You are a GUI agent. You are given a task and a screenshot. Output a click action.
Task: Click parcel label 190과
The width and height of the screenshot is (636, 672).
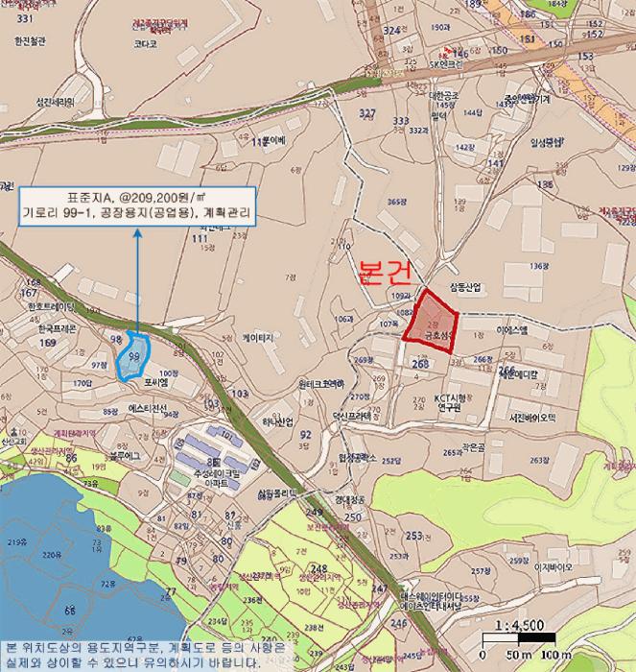coord(440,27)
